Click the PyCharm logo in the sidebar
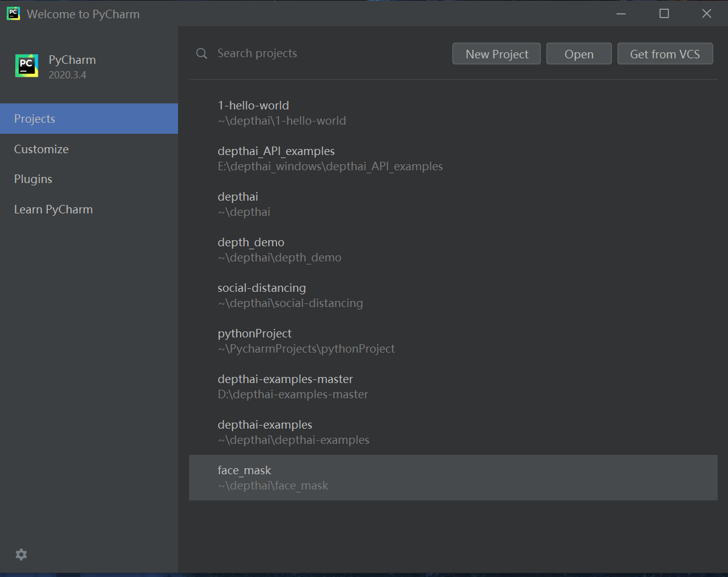The height and width of the screenshot is (577, 728). coord(27,66)
